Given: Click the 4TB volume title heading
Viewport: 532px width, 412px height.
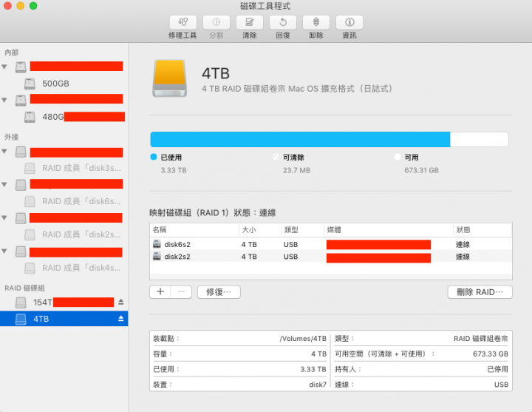Looking at the screenshot, I should pos(216,73).
